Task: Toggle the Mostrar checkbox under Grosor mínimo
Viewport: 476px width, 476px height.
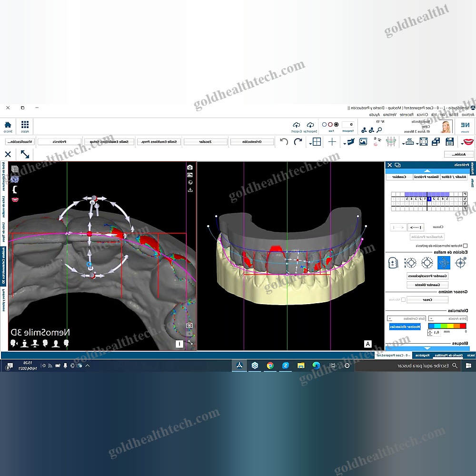Action: pyautogui.click(x=403, y=299)
